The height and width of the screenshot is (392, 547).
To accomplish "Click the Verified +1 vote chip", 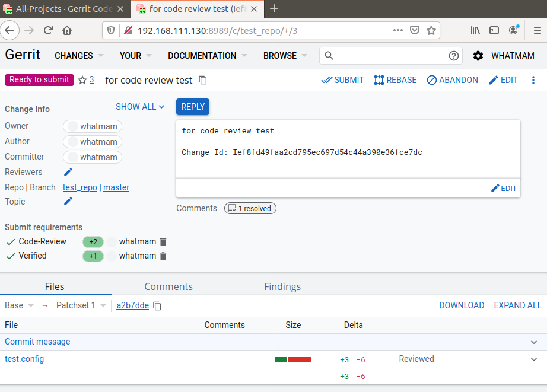I will pyautogui.click(x=93, y=256).
